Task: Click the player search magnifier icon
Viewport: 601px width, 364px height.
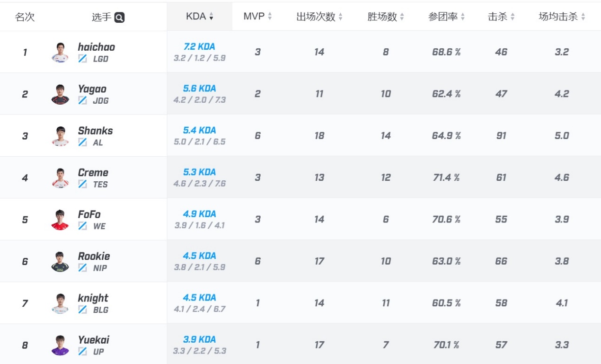Action: click(x=119, y=18)
